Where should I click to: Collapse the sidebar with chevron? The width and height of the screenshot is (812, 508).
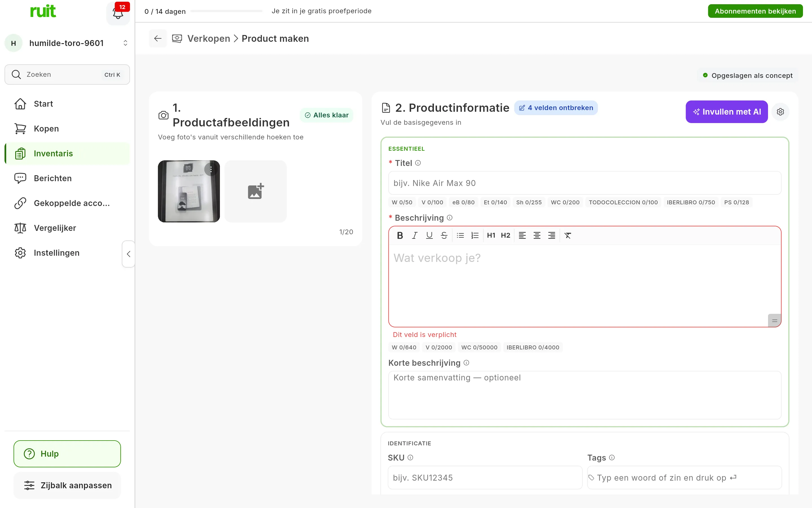click(129, 254)
